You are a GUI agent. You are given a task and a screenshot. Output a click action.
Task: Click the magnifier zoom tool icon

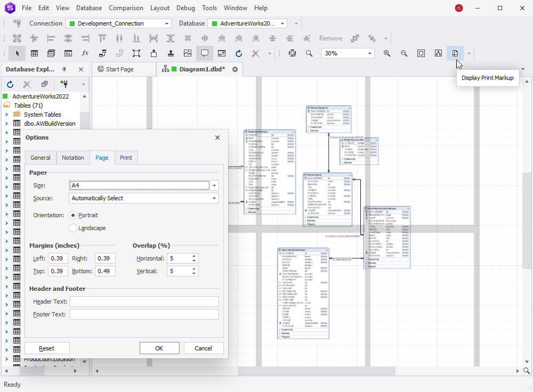tap(309, 53)
